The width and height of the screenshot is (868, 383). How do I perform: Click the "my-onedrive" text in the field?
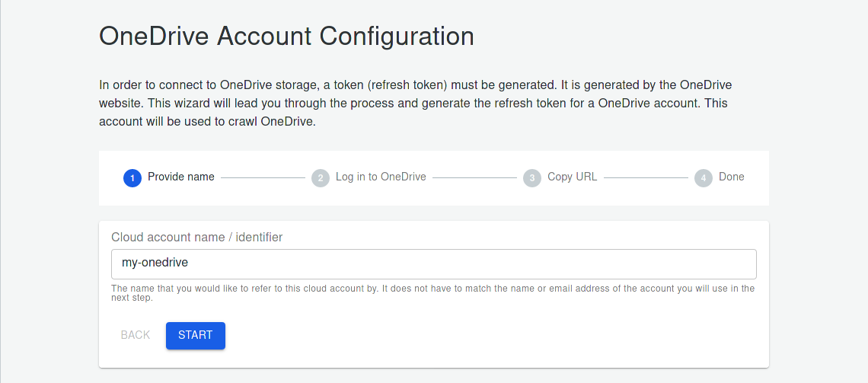(155, 263)
